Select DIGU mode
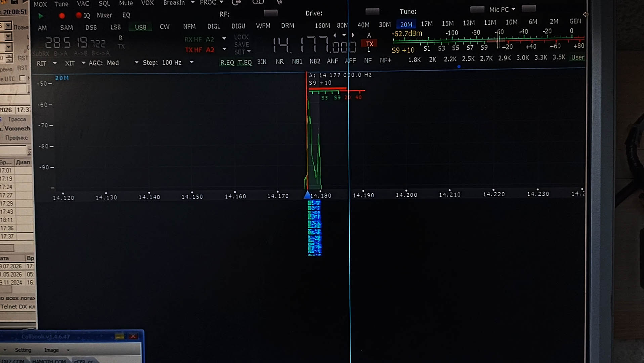The image size is (644, 363). click(x=238, y=26)
